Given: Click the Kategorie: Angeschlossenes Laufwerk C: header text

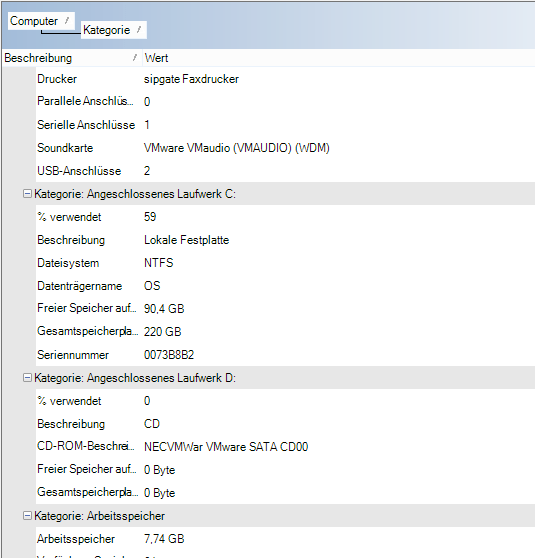Looking at the screenshot, I should (x=135, y=194).
